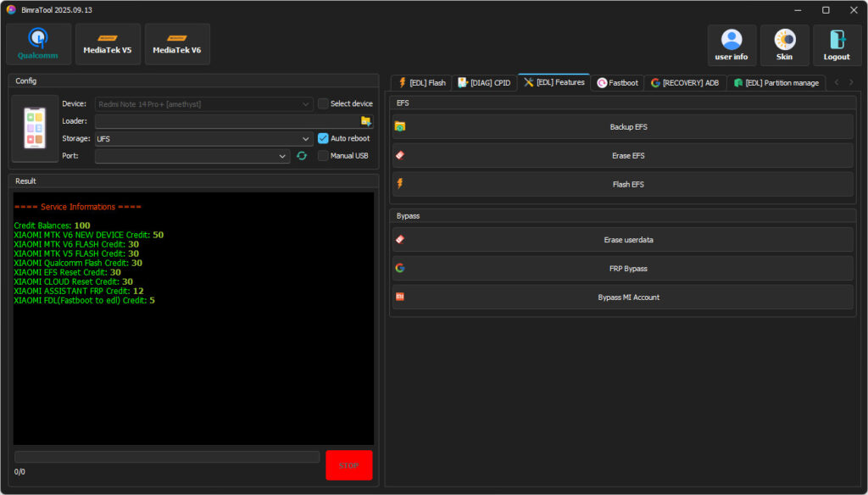Image resolution: width=868 pixels, height=495 pixels.
Task: Select the Qualcomm platform icon
Action: pos(38,44)
